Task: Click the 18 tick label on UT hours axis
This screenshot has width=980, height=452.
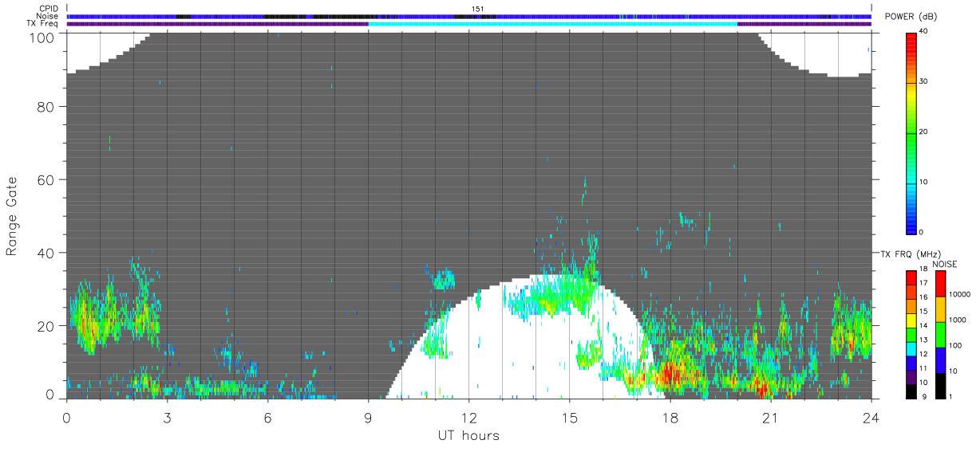Action: [x=670, y=418]
